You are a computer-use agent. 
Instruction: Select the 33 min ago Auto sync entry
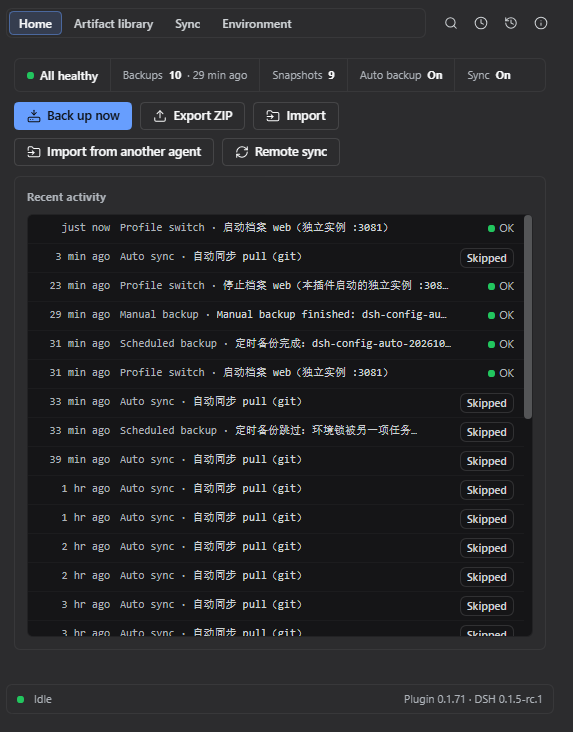276,402
